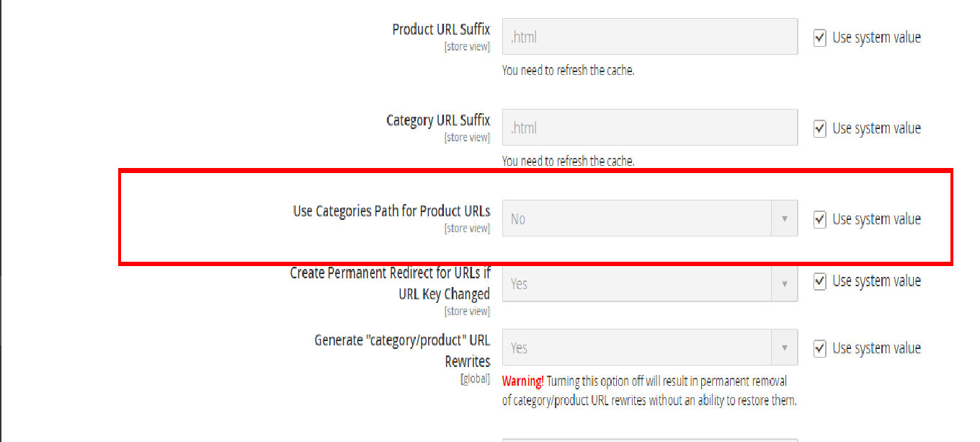Click [store view] scope under Product URL Suffix
The width and height of the screenshot is (980, 442).
coord(467,47)
